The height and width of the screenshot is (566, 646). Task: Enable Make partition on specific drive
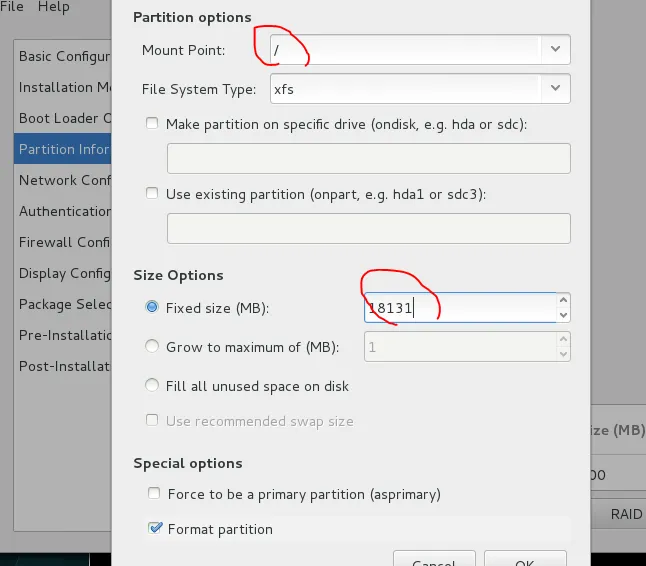point(152,124)
